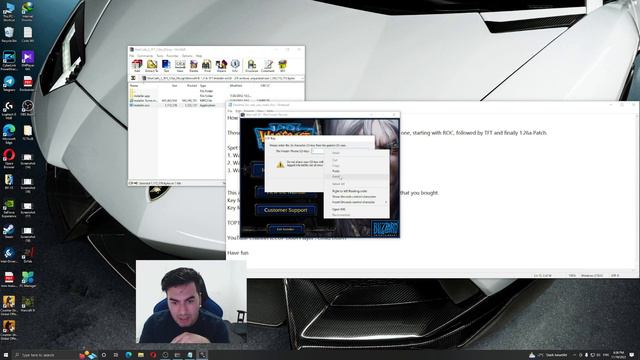Open the Wizard tool in WinRAR

[x=221, y=66]
